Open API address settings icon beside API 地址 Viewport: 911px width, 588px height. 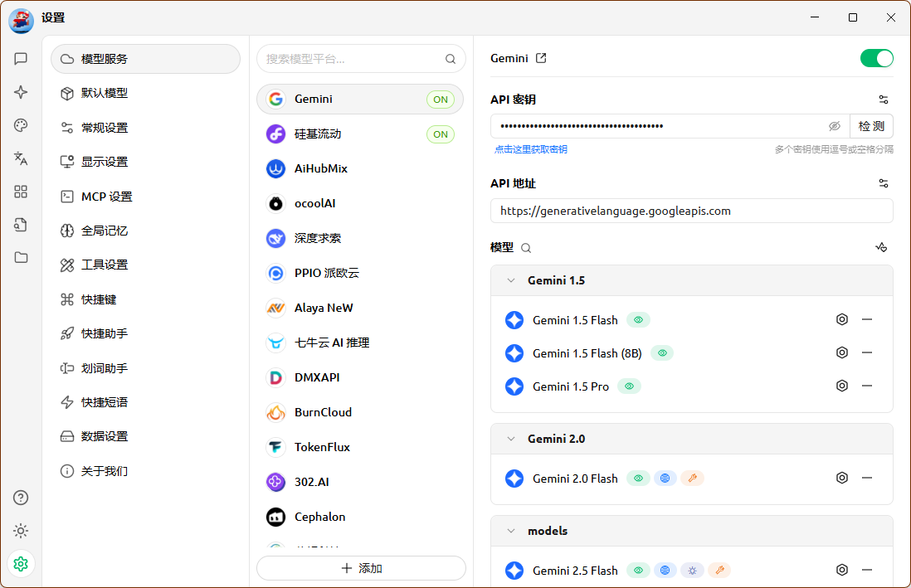click(883, 183)
